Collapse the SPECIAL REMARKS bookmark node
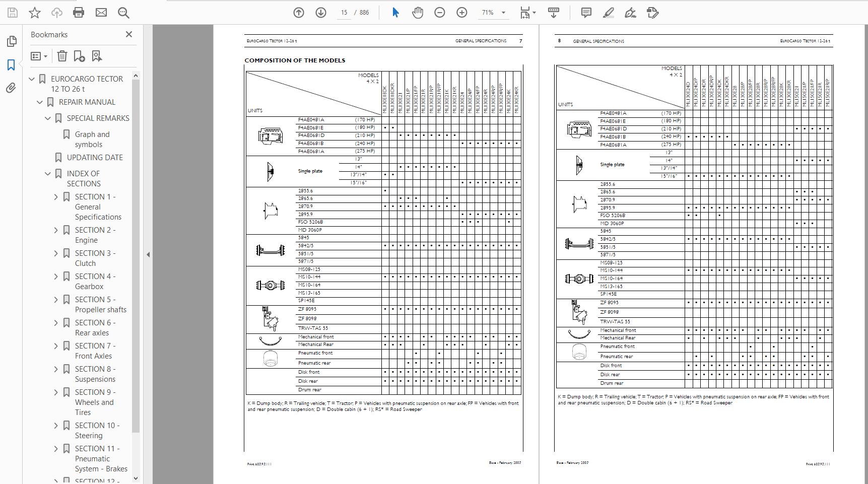This screenshot has width=868, height=484. pyautogui.click(x=48, y=118)
